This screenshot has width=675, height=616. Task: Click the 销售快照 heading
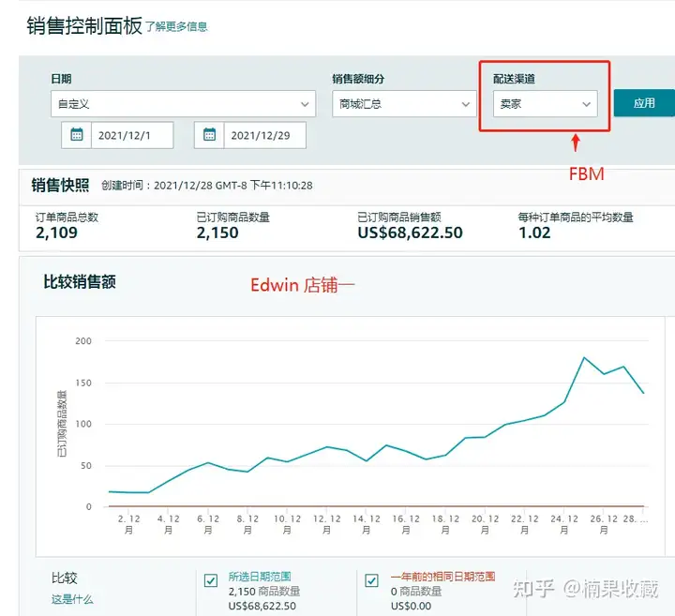coord(60,186)
